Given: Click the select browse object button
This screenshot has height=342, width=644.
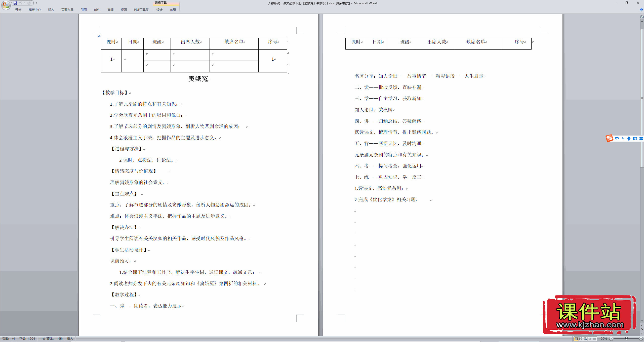Looking at the screenshot, I should coord(642,329).
